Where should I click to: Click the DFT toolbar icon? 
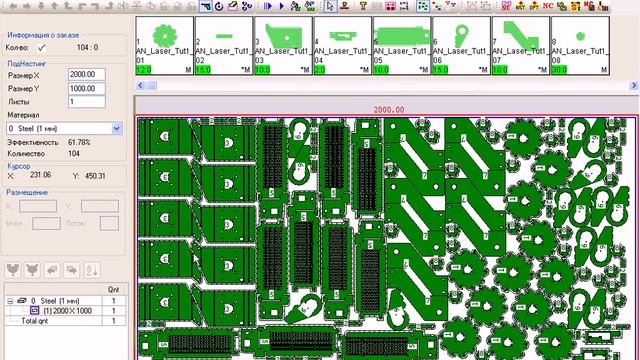click(534, 6)
